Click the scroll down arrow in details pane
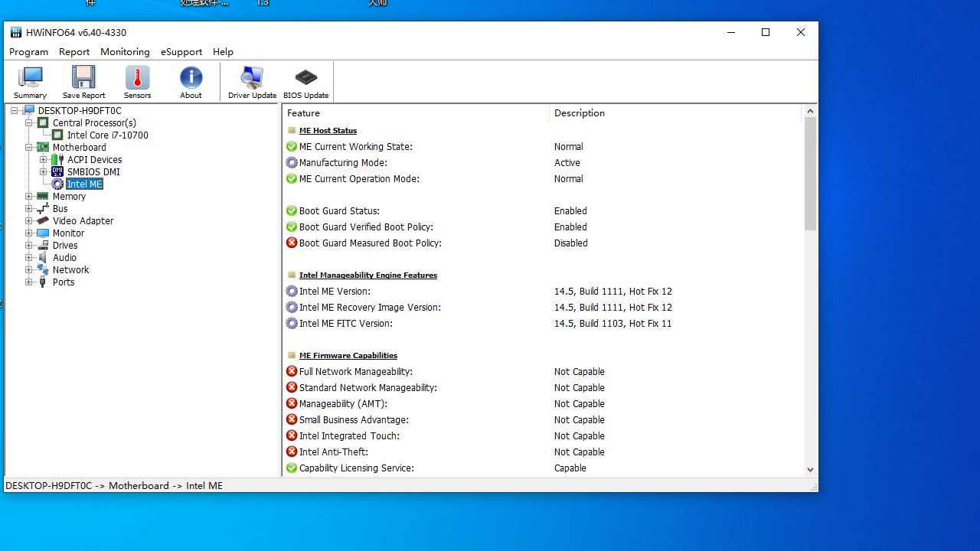 pyautogui.click(x=810, y=470)
